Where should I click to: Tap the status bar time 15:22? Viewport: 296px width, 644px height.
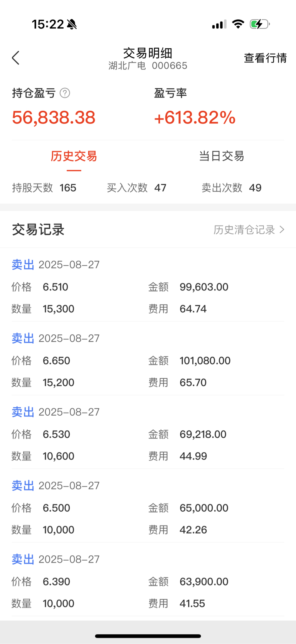tap(48, 24)
